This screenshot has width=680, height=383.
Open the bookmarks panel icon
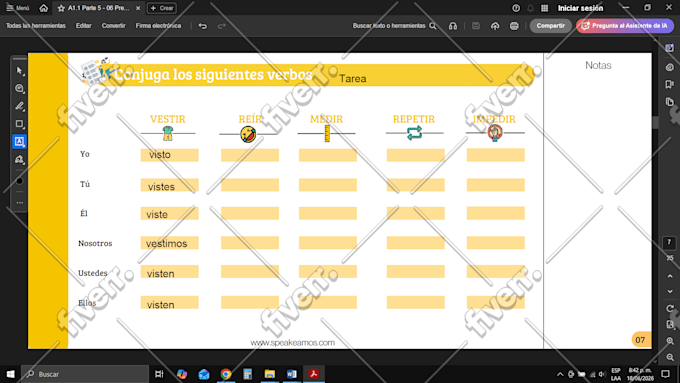click(670, 84)
